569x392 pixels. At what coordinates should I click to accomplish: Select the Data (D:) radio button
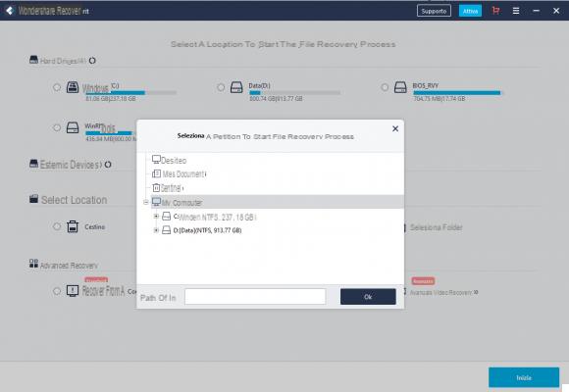coord(221,87)
